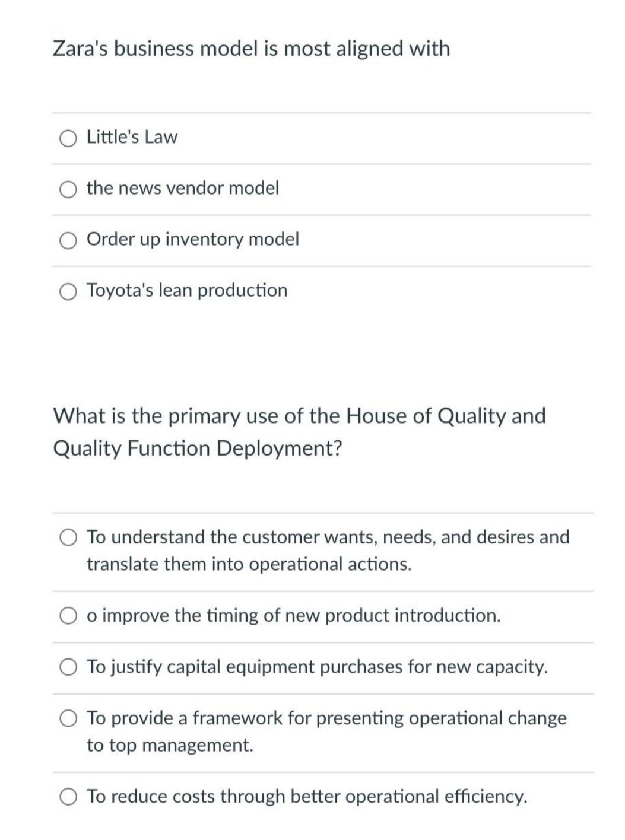
Task: Click the House of Quality question heading
Action: [299, 415]
